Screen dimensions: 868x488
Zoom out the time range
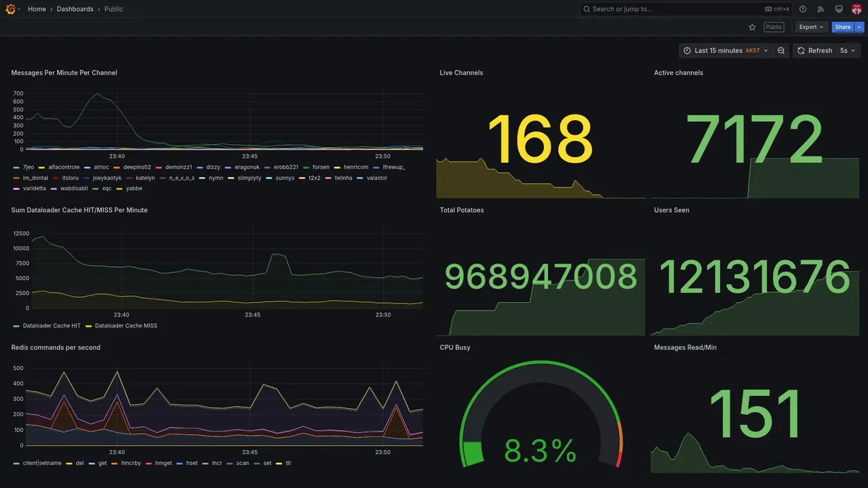781,50
